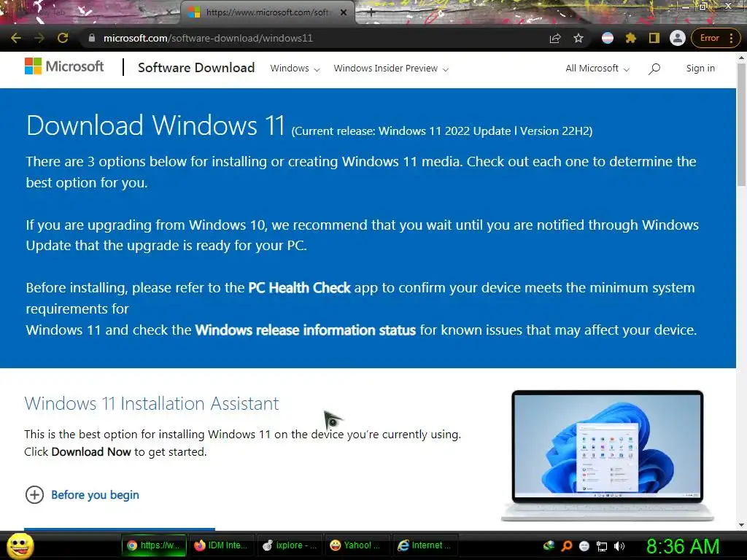Image resolution: width=747 pixels, height=560 pixels.
Task: Click the network tray icon
Action: (x=602, y=546)
